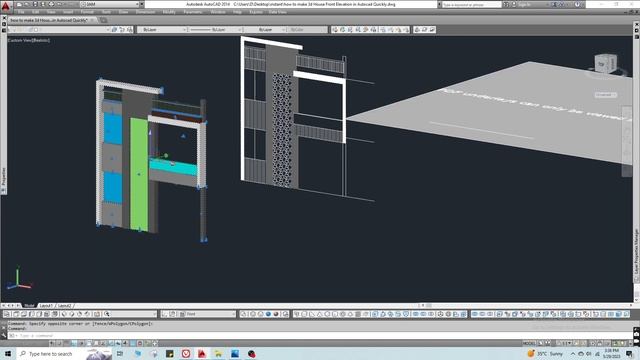This screenshot has height=360, width=640.
Task: Toggle Object Snap in the status bar
Action: (89, 344)
